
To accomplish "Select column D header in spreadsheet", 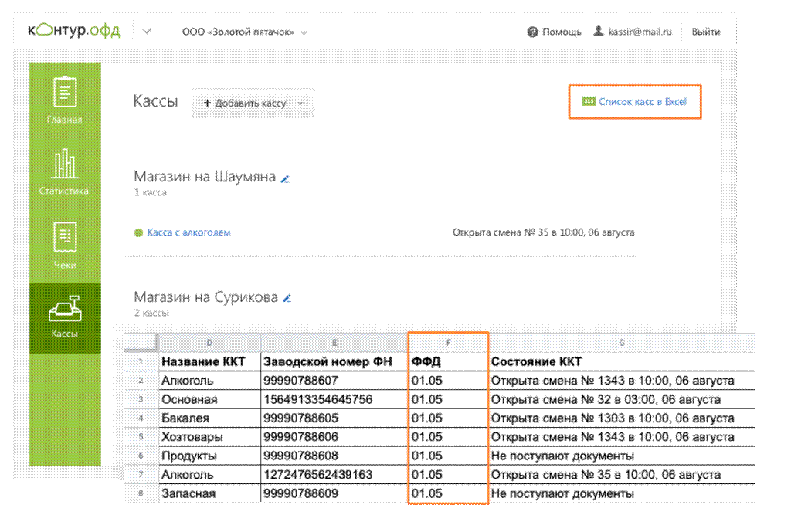I will coord(209,342).
